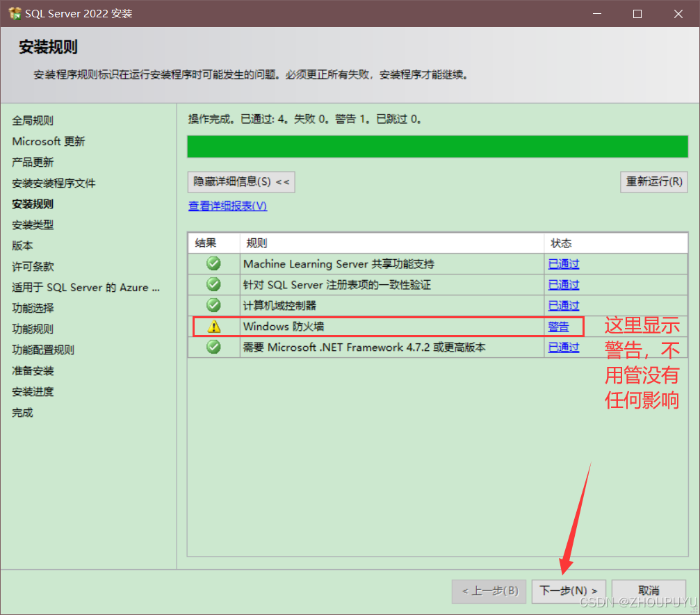Select 功能配置规则 step in sidebar
Viewport: 700px width, 615px height.
[43, 350]
